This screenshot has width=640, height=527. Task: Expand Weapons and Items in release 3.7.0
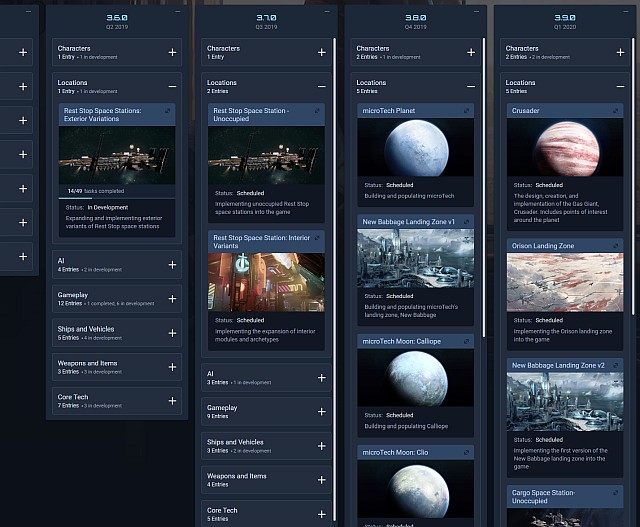pyautogui.click(x=322, y=480)
